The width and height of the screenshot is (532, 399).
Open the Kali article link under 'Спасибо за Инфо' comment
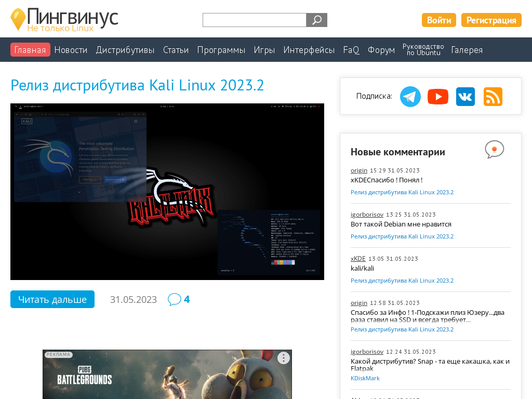tap(402, 329)
